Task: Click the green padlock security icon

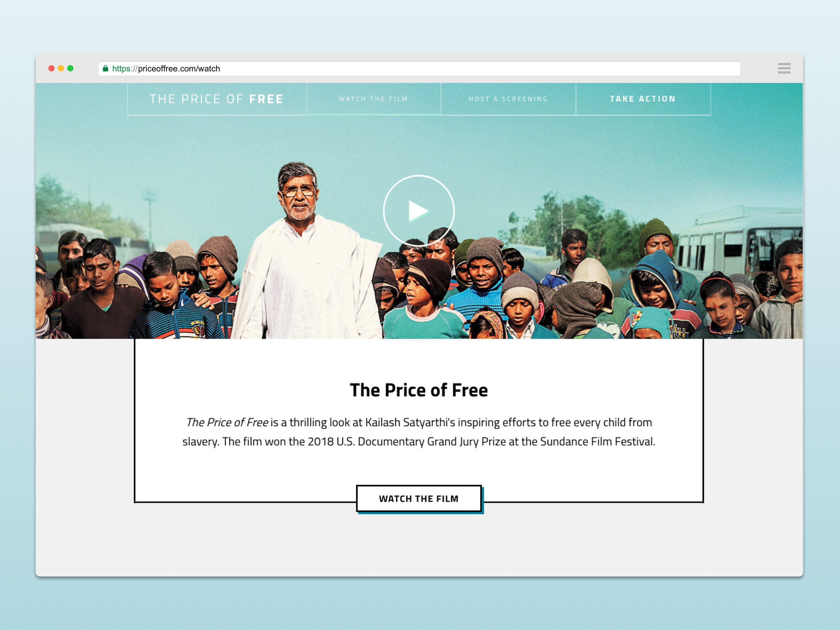Action: 106,68
